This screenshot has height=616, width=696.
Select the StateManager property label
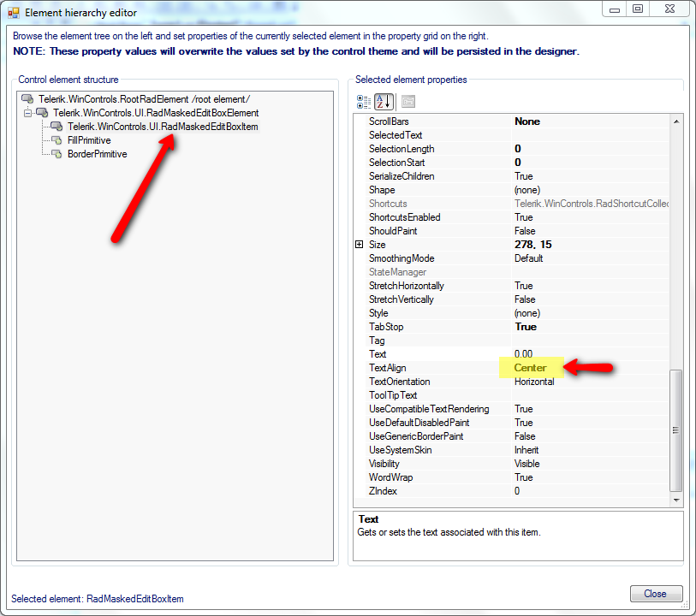tap(397, 272)
